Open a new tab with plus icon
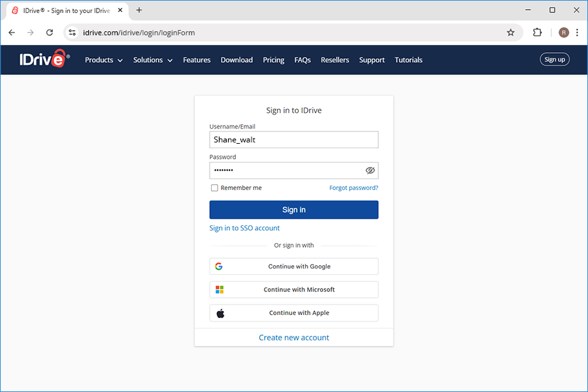Screen dimensions: 588x392 (139, 10)
